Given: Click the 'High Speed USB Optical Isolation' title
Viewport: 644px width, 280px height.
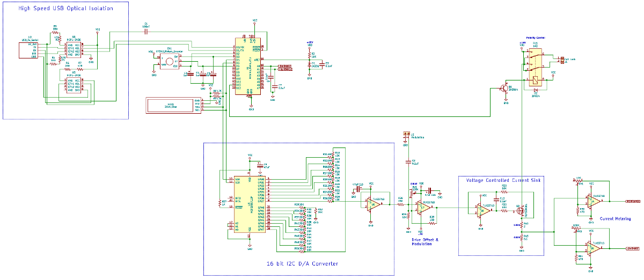Looking at the screenshot, I should point(66,9).
